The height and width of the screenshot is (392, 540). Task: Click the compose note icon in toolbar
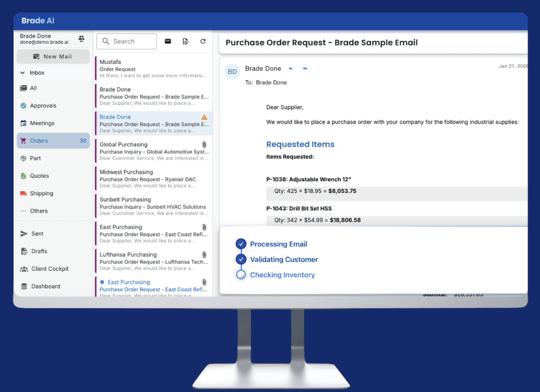[185, 41]
